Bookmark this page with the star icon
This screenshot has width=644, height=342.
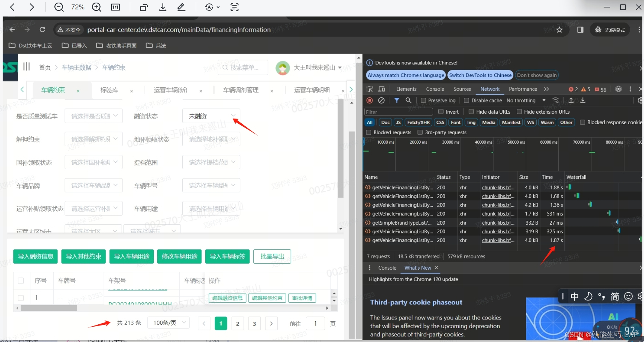click(560, 30)
